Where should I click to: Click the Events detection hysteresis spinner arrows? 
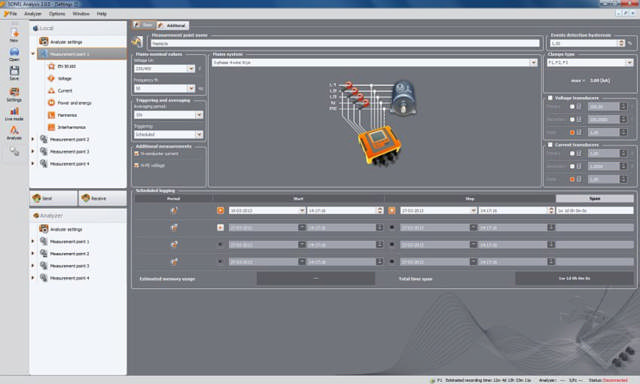point(621,43)
